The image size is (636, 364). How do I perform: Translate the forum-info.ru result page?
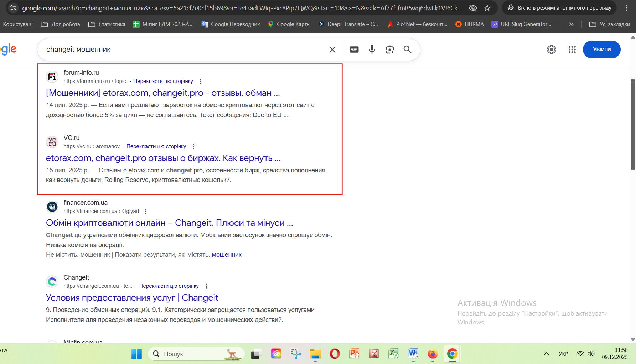coord(163,81)
